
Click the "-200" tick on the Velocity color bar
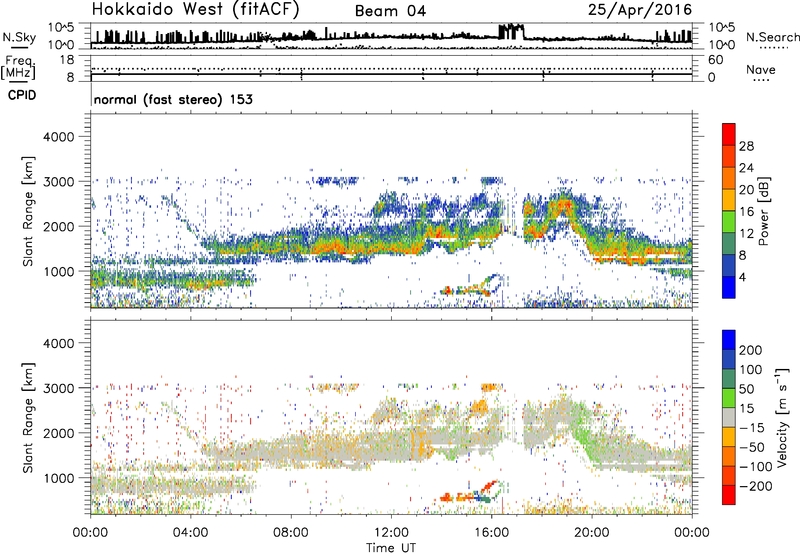point(756,486)
